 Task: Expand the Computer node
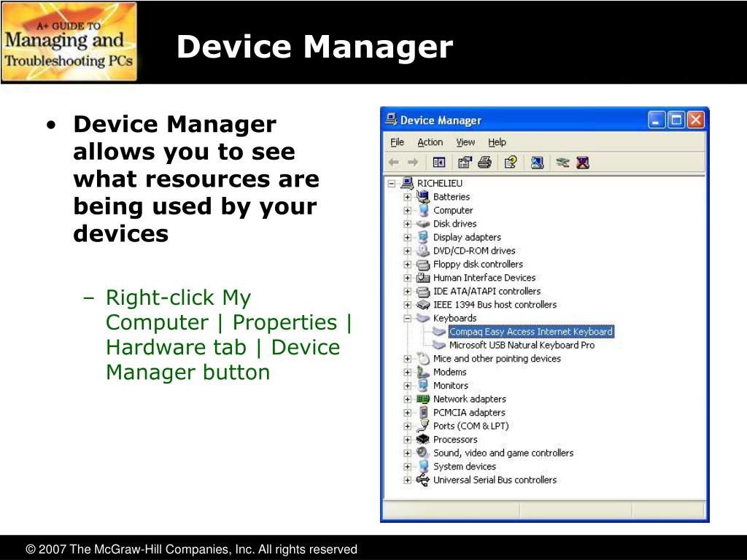click(x=407, y=210)
